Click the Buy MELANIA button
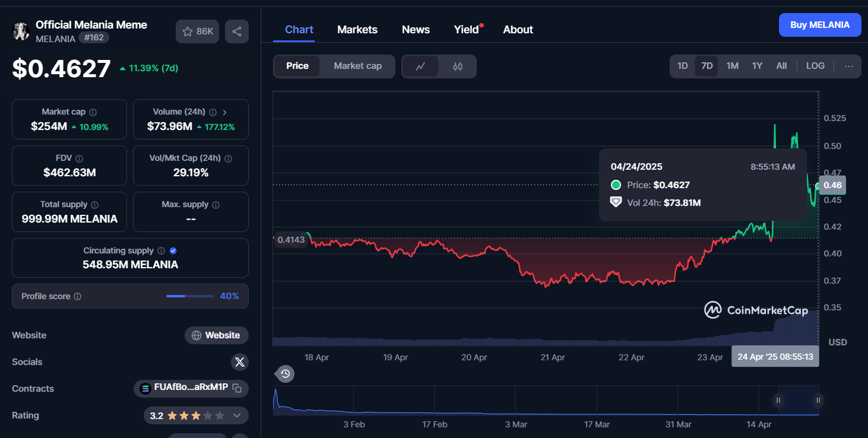The image size is (868, 438). pyautogui.click(x=819, y=25)
